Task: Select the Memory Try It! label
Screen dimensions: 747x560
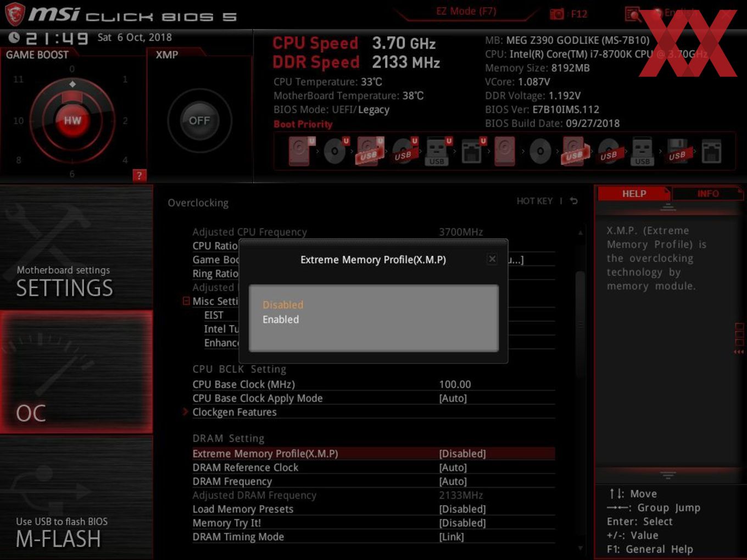Action: tap(227, 523)
